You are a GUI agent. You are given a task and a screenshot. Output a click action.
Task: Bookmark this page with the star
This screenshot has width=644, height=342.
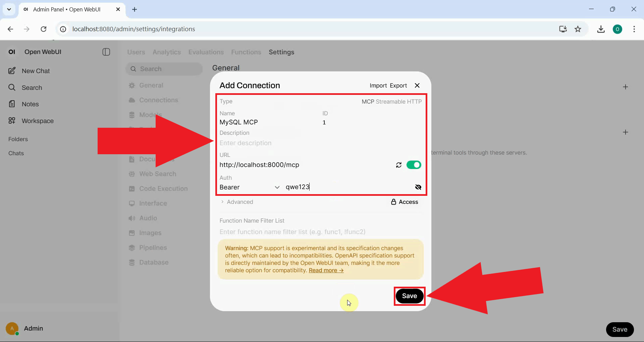[x=578, y=29]
